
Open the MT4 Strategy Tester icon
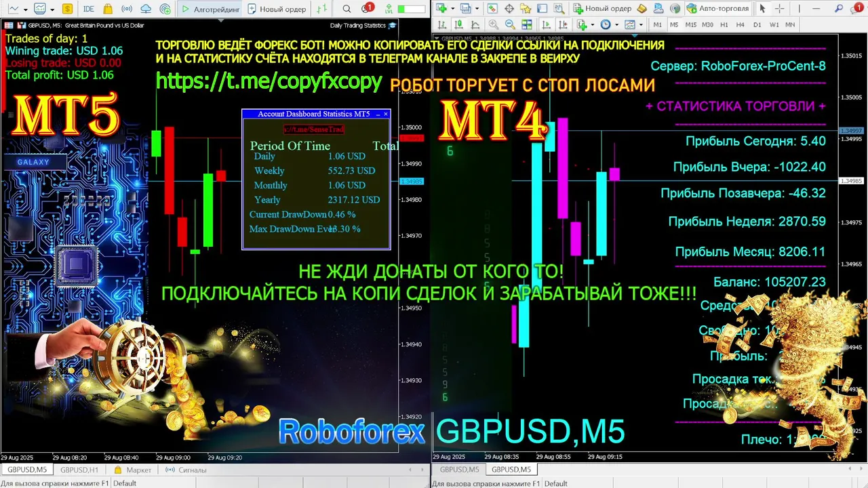559,8
